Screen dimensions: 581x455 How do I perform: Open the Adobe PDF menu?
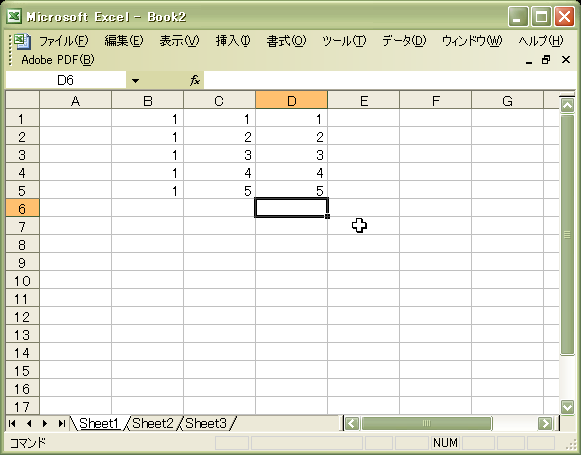58,60
